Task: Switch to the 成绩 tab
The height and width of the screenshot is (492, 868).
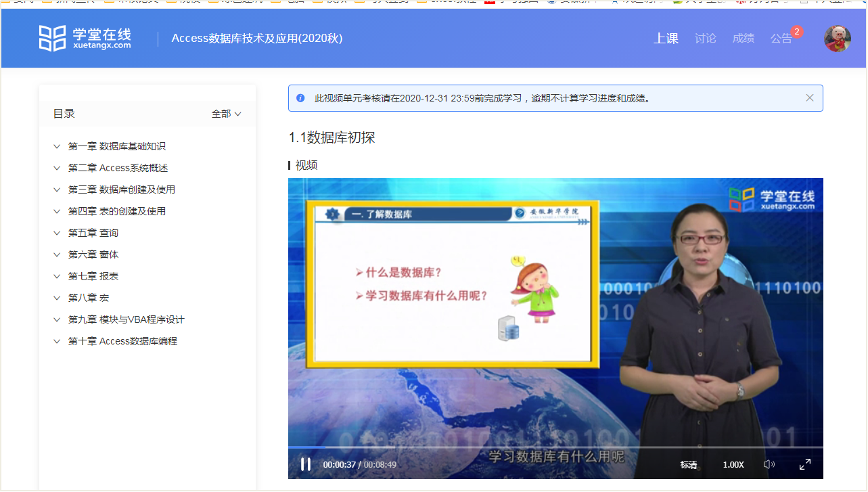Action: click(x=743, y=39)
